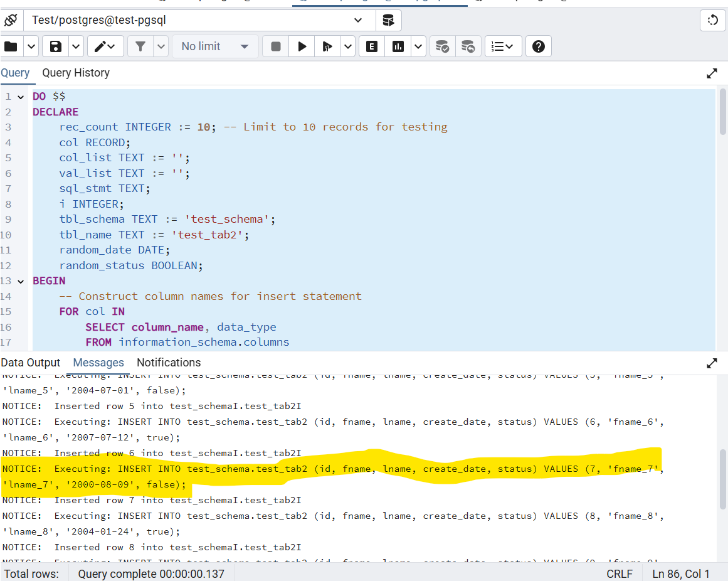Click the Executing INSERT notice for fname_8
The height and width of the screenshot is (581, 728).
point(333,524)
